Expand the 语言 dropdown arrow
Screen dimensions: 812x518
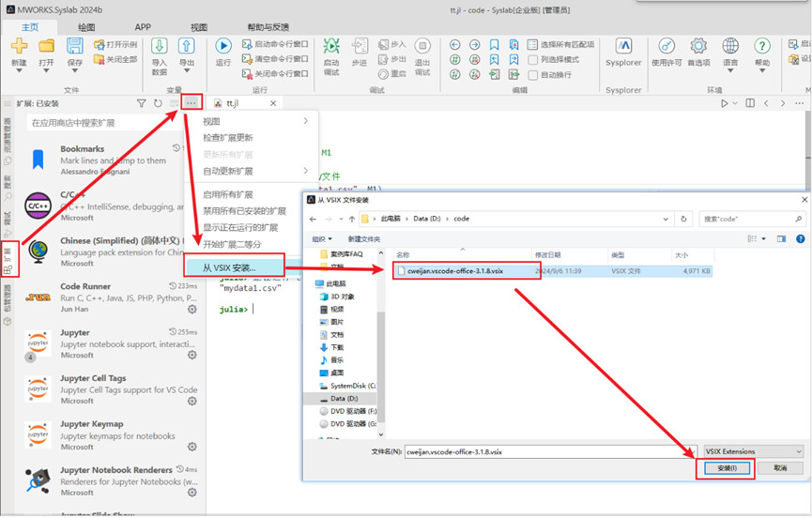tap(730, 71)
